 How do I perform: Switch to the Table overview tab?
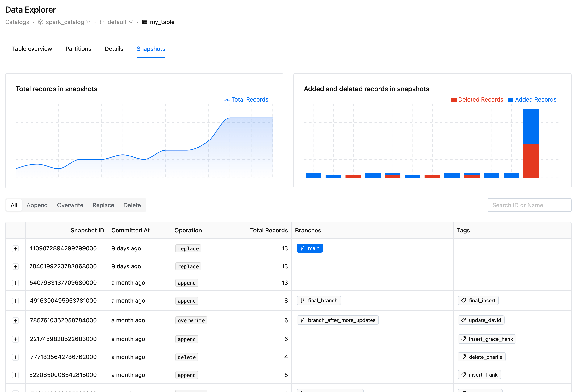[x=32, y=48]
